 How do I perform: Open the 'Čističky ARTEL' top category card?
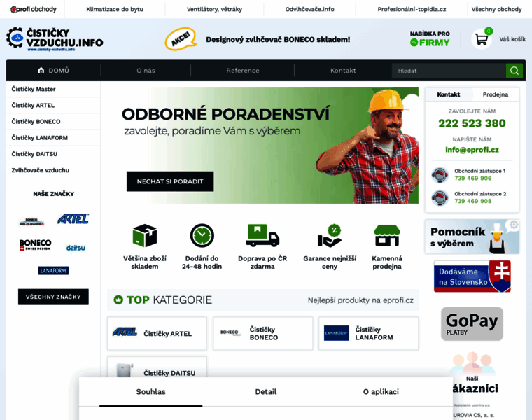(x=157, y=333)
